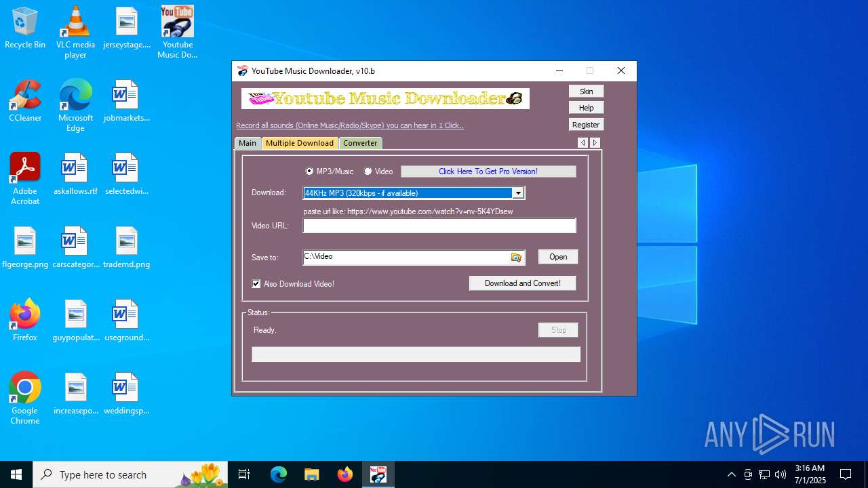Open the Converter tab

point(360,143)
